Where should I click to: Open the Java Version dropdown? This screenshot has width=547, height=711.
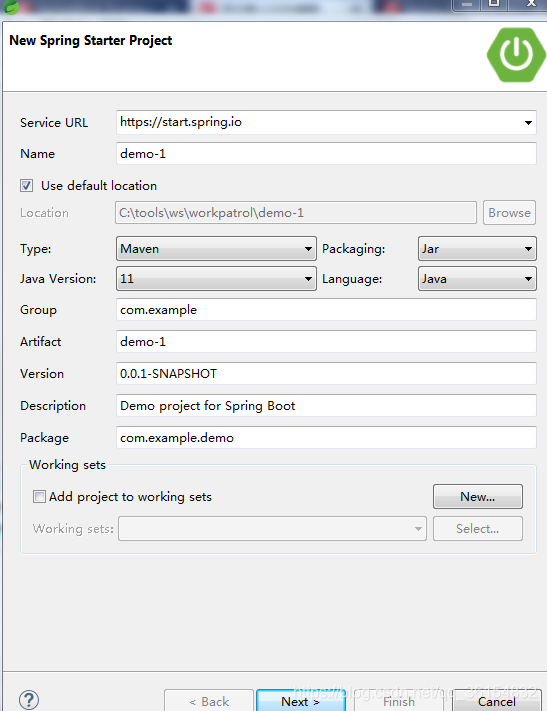pyautogui.click(x=216, y=278)
